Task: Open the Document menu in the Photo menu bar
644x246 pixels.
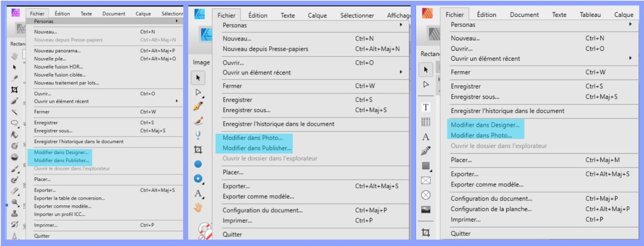Action: [114, 14]
